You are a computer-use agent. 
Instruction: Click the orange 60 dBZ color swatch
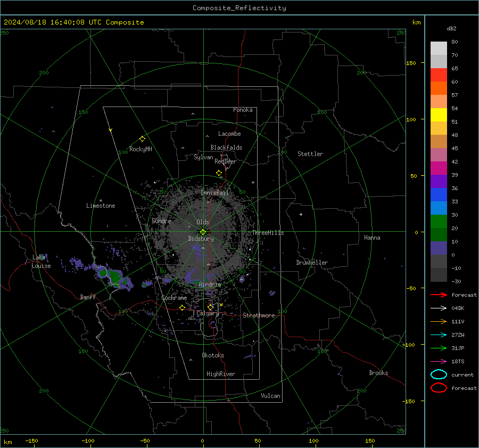(x=439, y=88)
